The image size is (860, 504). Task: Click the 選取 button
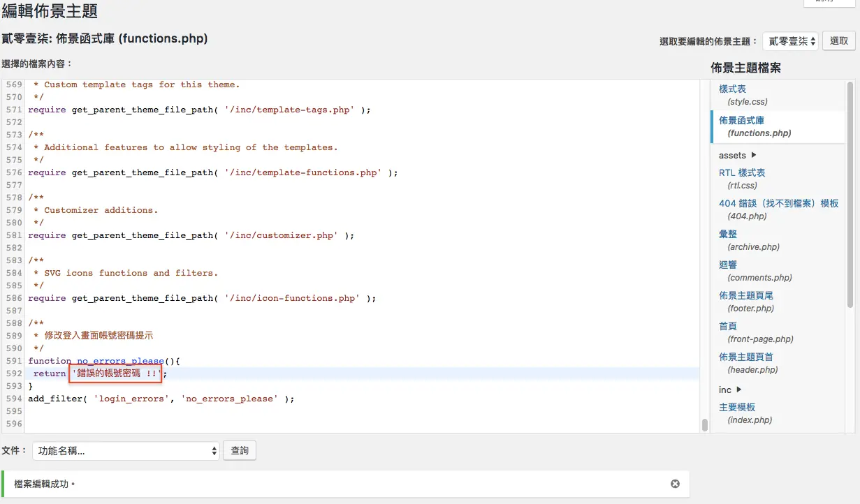pos(839,41)
